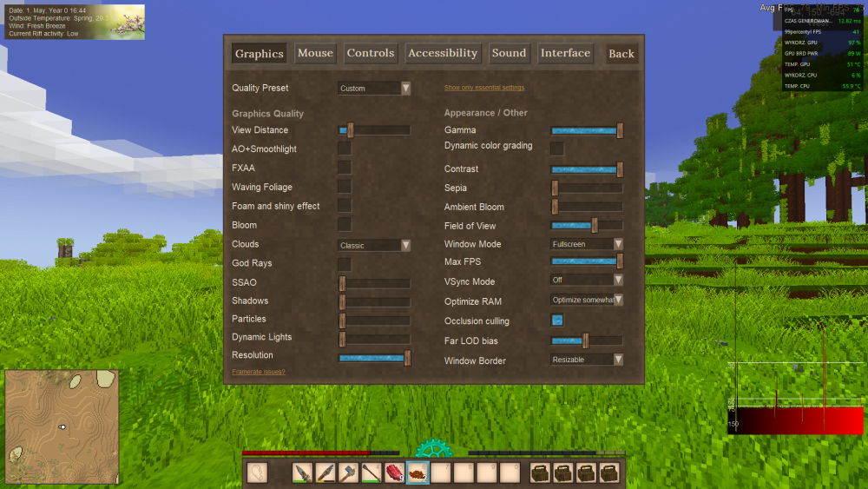This screenshot has height=489, width=868.
Task: Open the Clouds dropdown set to Classic
Action: (374, 245)
